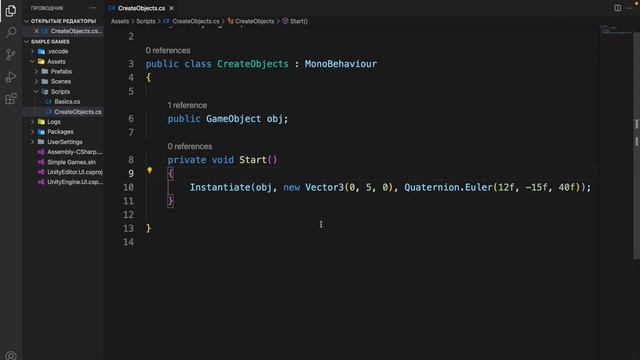This screenshot has width=640, height=360.
Task: Click the Instantiate method name
Action: tap(220, 187)
